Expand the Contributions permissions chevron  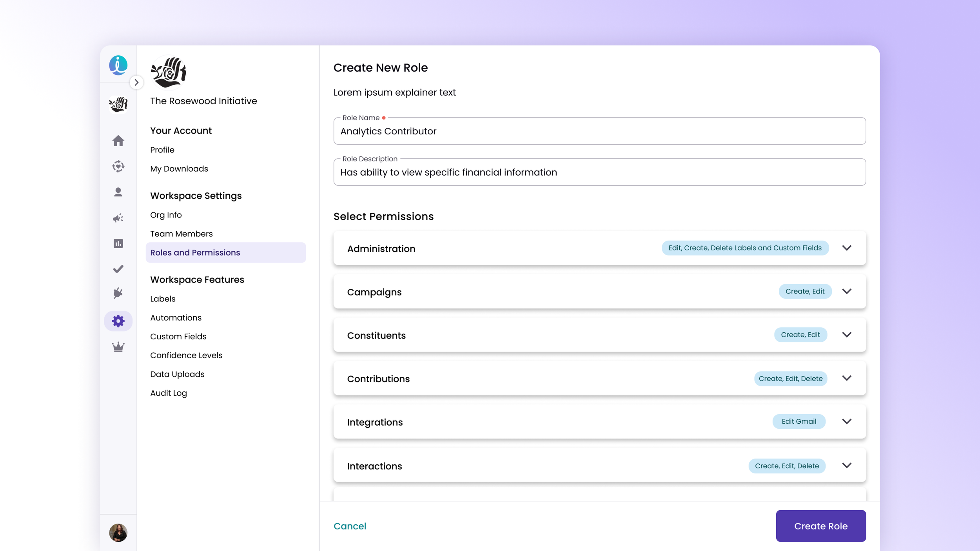(846, 378)
